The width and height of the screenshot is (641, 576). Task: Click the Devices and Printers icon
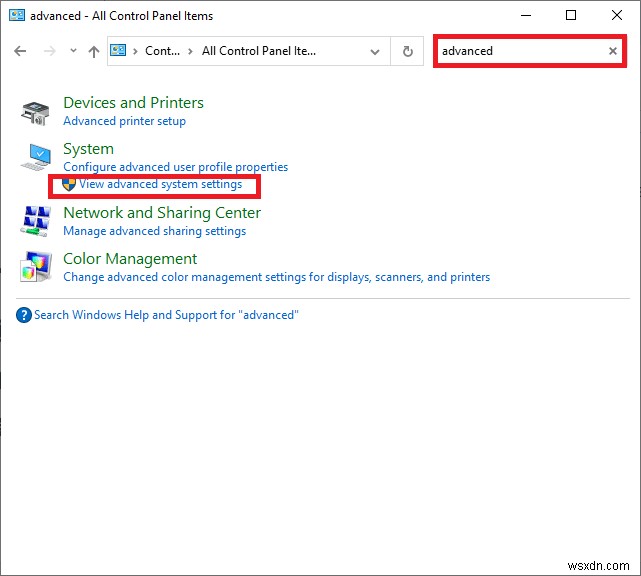36,112
